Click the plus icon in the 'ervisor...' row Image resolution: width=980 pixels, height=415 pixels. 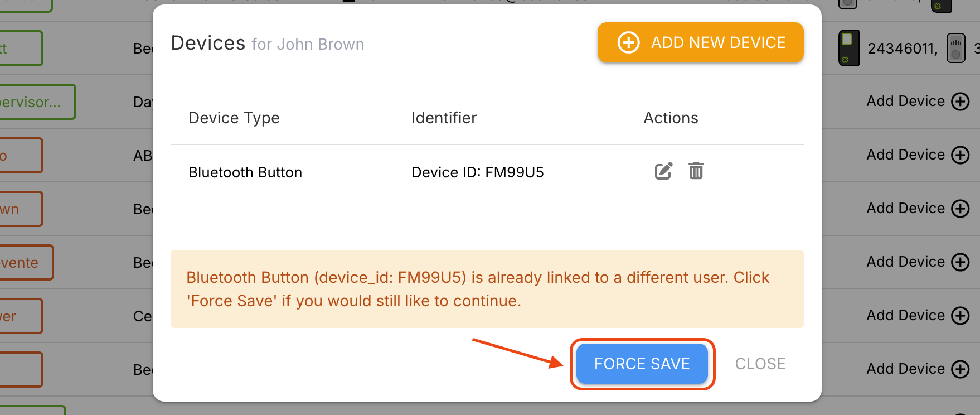[960, 102]
